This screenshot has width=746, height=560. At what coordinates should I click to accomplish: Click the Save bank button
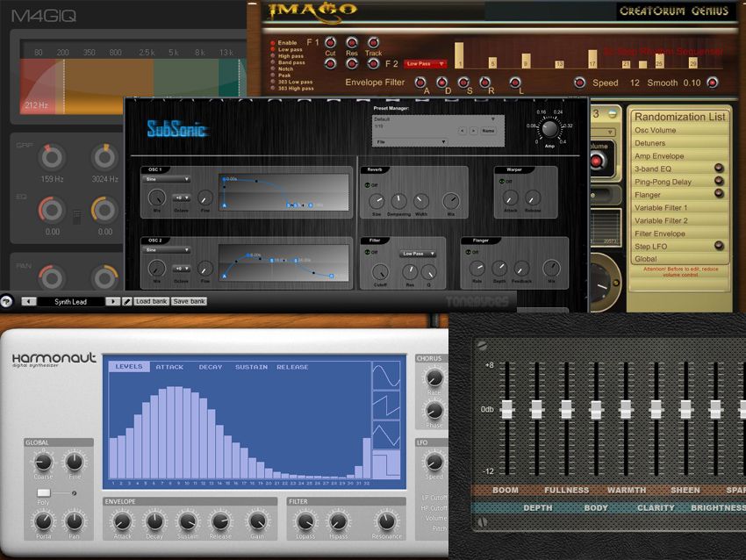(189, 301)
